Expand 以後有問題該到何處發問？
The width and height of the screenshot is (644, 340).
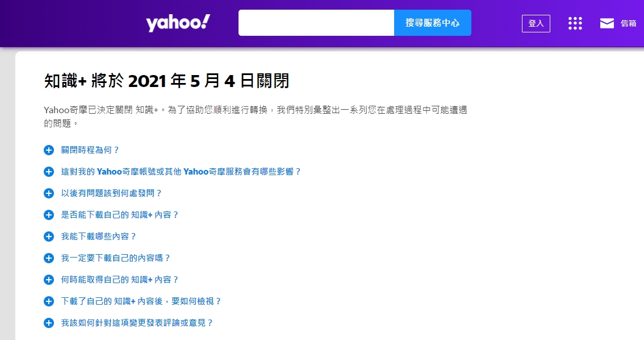pos(48,193)
